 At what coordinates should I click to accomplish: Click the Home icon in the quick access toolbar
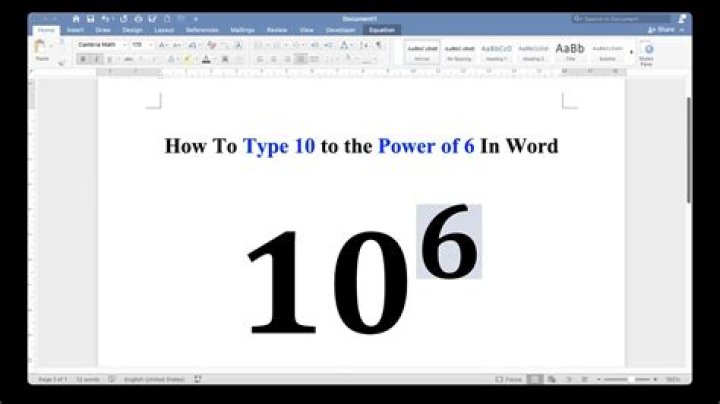click(x=76, y=18)
